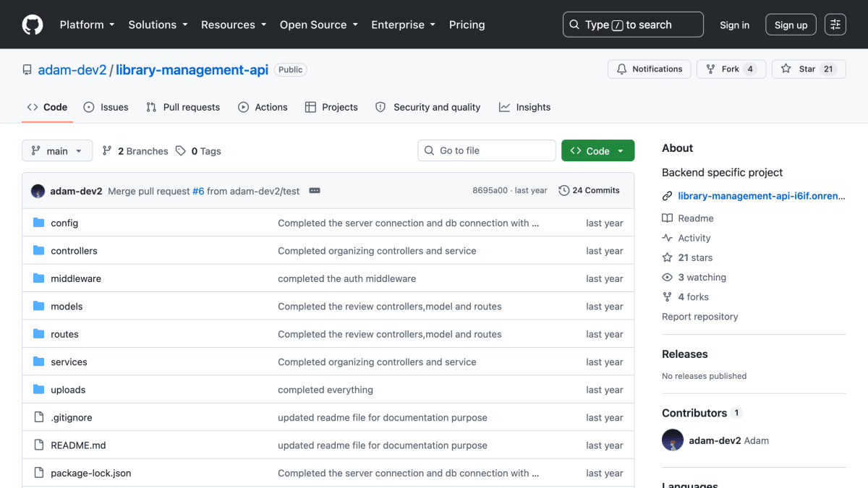Screen dimensions: 868x488
Task: Click the middleware folder icon
Action: point(38,278)
